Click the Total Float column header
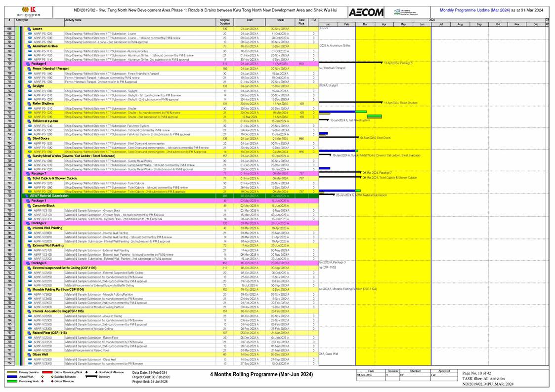The image size is (555, 392). coord(301,22)
